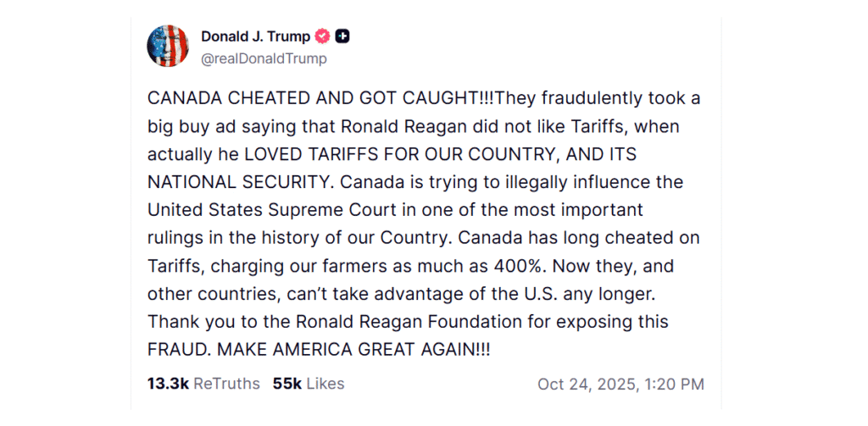Click the "400%" figure in the post
The height and width of the screenshot is (426, 868).
531,266
